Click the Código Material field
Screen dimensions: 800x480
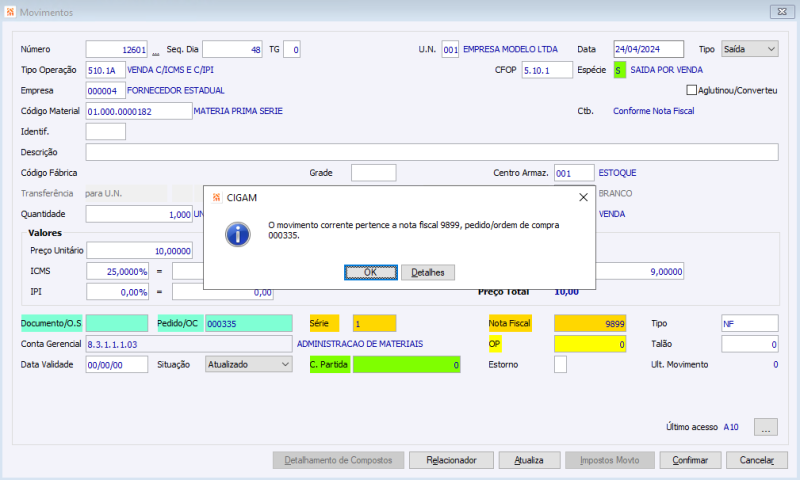click(x=139, y=111)
